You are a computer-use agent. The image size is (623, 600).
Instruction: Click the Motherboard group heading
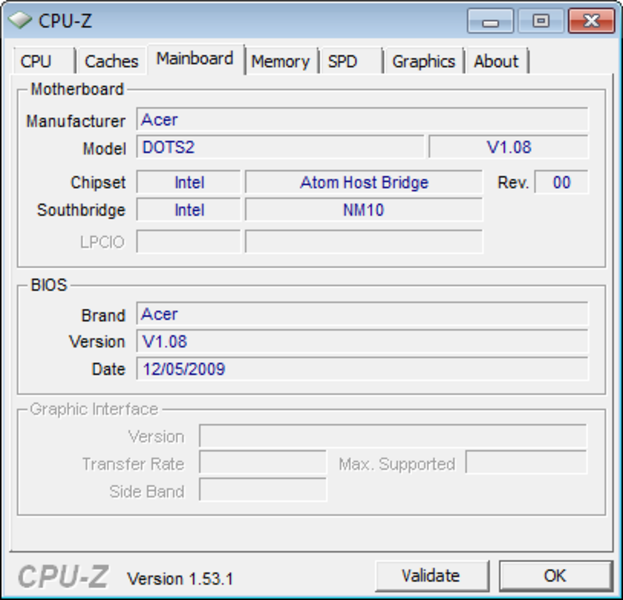click(77, 89)
